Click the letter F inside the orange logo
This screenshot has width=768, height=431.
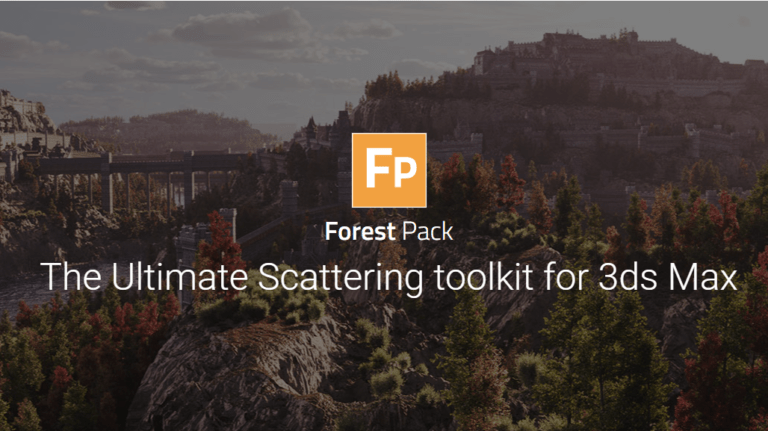point(377,168)
